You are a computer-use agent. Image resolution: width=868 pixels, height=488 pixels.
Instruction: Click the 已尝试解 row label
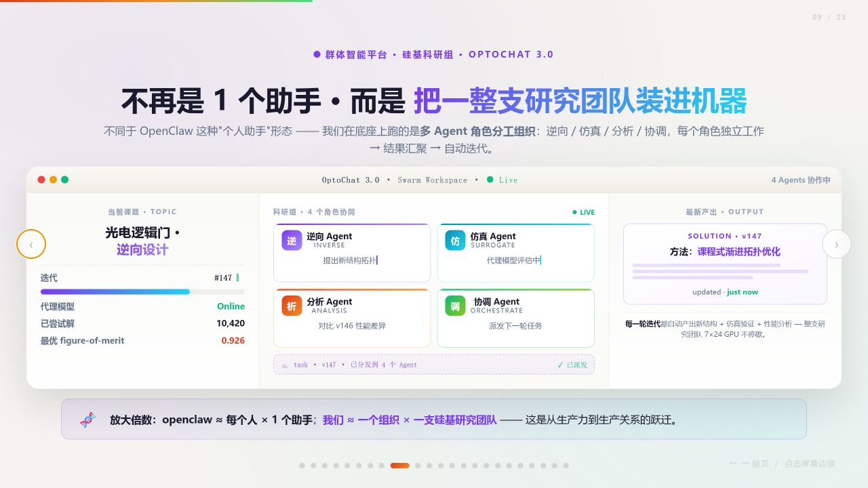(x=58, y=323)
